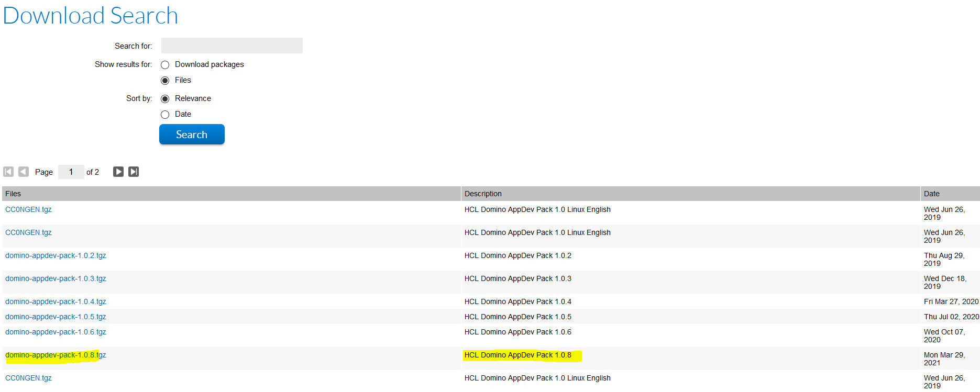Click date Wed Dec 18, 2019

point(945,283)
